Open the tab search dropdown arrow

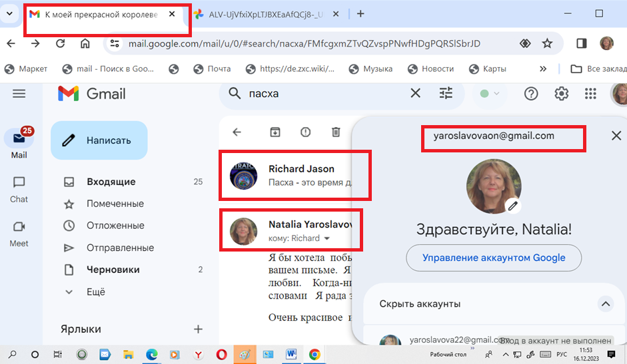tap(9, 13)
